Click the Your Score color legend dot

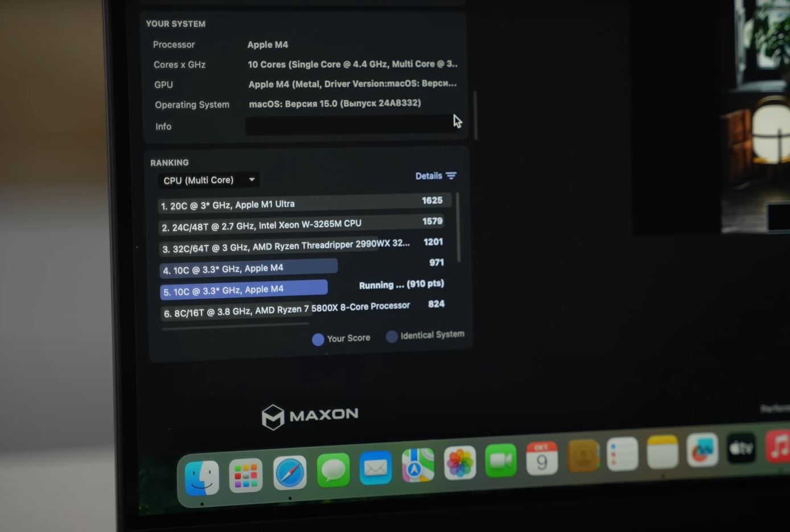coord(318,339)
